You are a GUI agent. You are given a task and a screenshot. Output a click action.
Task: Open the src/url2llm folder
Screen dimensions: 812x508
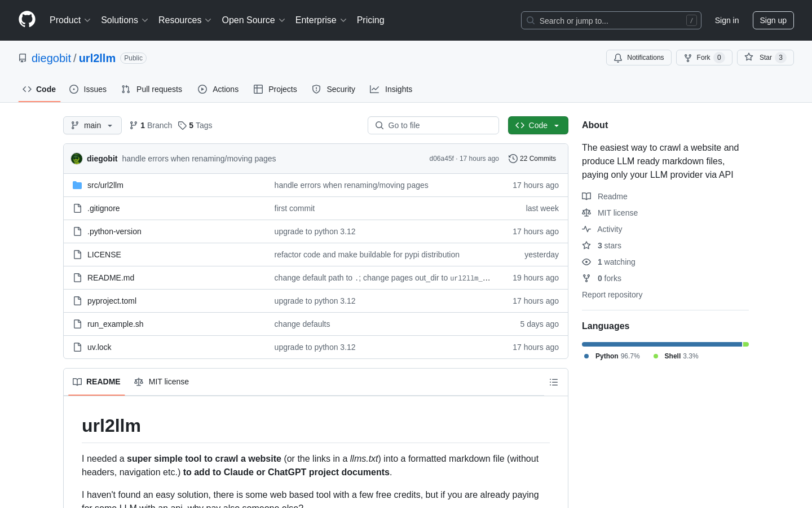pyautogui.click(x=105, y=185)
